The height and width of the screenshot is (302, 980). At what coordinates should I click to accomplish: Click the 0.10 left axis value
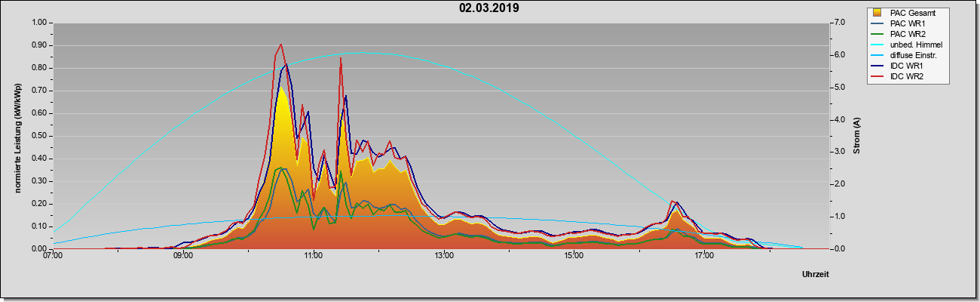click(39, 226)
